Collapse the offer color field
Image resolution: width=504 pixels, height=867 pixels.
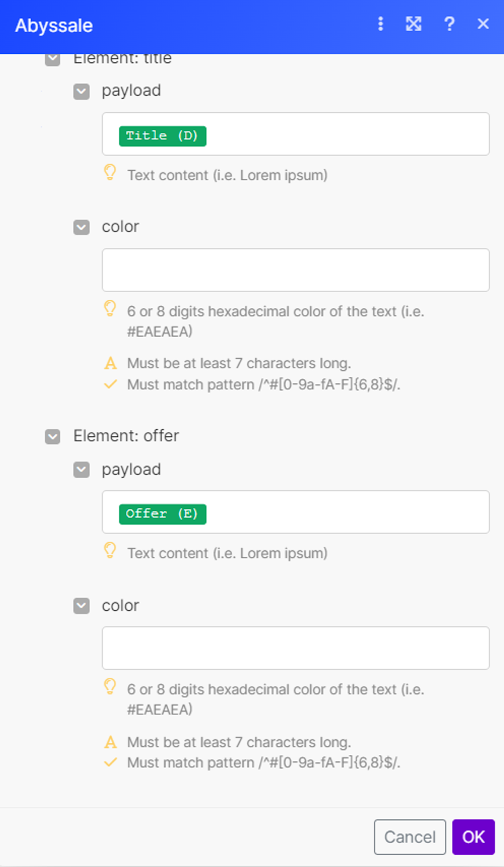point(82,606)
